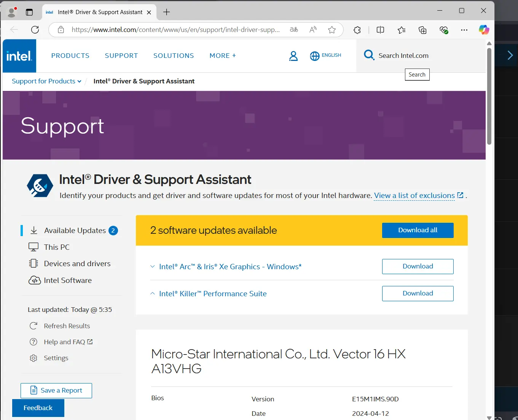Image resolution: width=518 pixels, height=420 pixels.
Task: Click the BIOS date 2024-04-12 value
Action: click(370, 414)
